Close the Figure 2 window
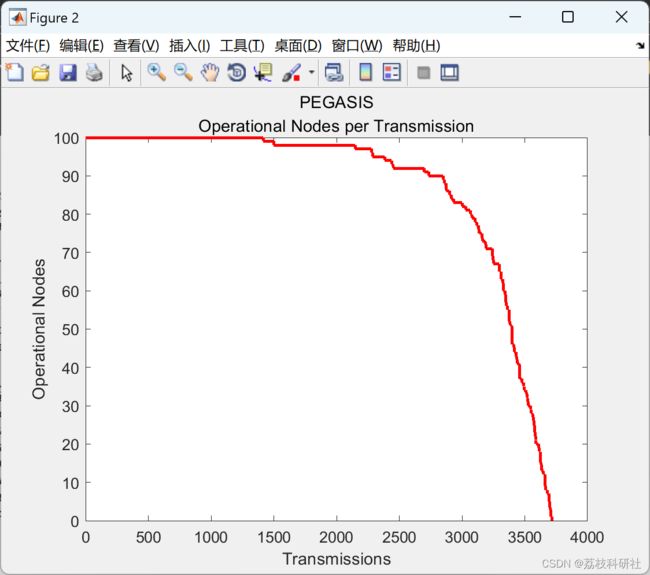 click(x=621, y=17)
